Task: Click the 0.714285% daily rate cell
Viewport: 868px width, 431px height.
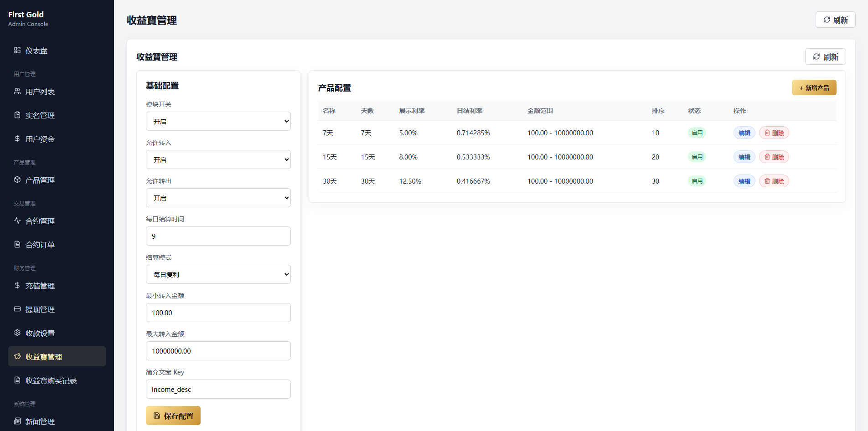Action: pyautogui.click(x=473, y=133)
